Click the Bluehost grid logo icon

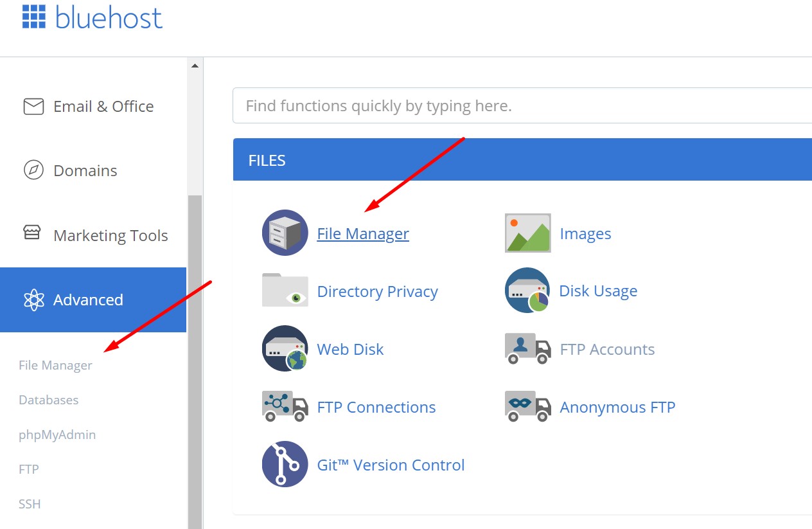click(34, 17)
